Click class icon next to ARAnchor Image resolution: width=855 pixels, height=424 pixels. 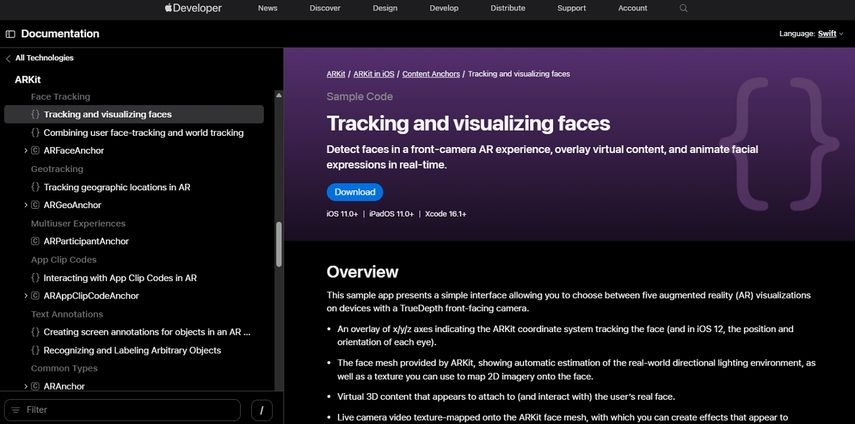coord(35,386)
